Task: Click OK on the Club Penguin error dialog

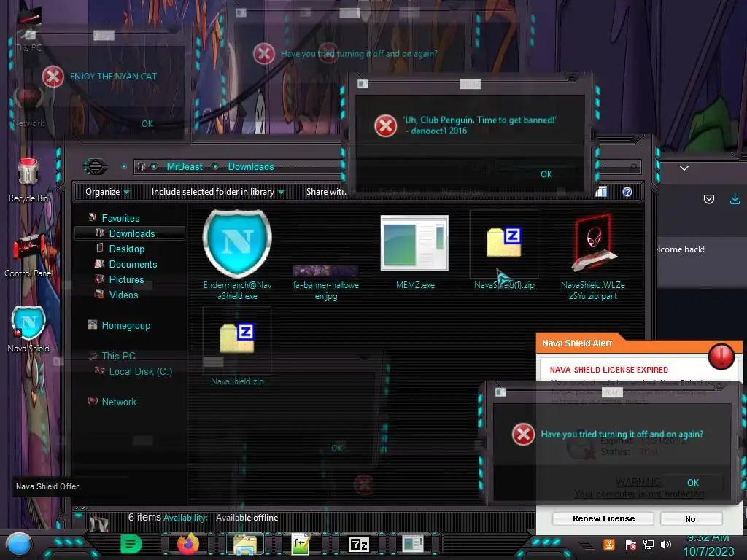Action: [546, 174]
